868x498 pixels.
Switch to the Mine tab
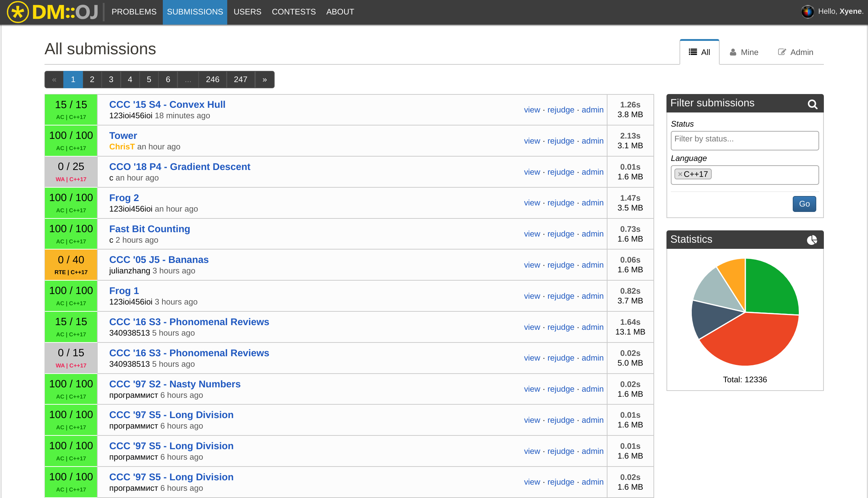pyautogui.click(x=744, y=52)
